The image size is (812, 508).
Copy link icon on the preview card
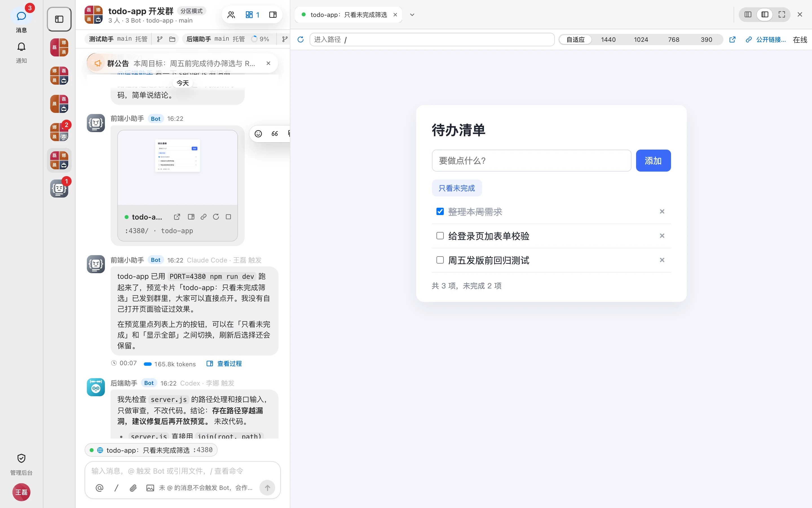[203, 217]
